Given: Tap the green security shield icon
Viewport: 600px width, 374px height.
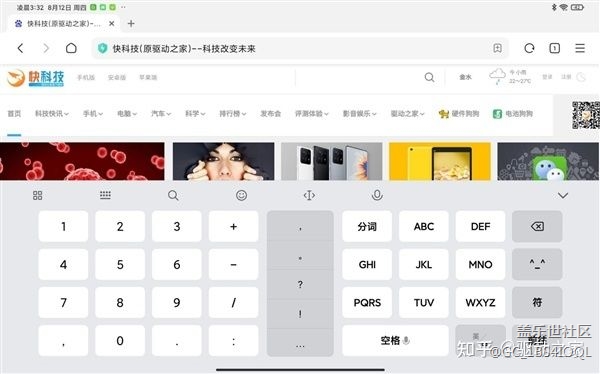Looking at the screenshot, I should (x=102, y=48).
